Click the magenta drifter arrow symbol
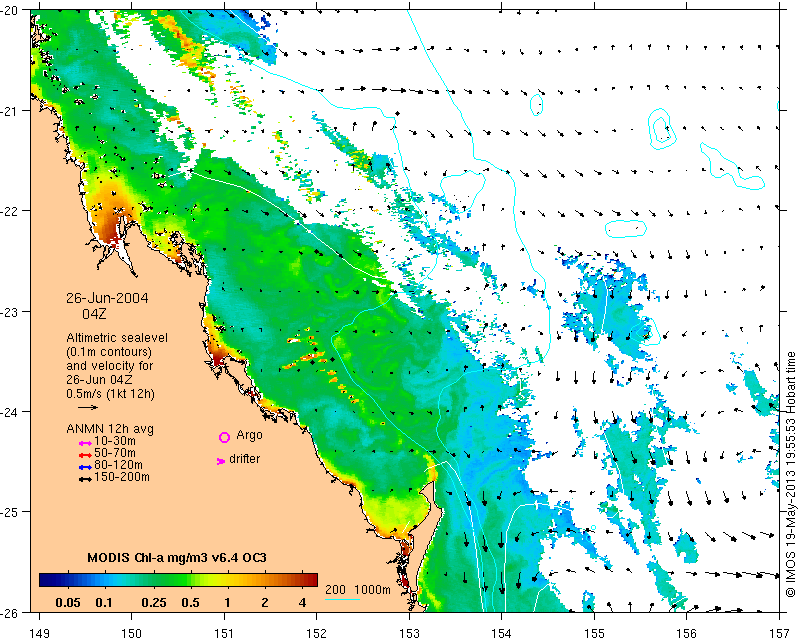The width and height of the screenshot is (800, 640). pos(220,461)
